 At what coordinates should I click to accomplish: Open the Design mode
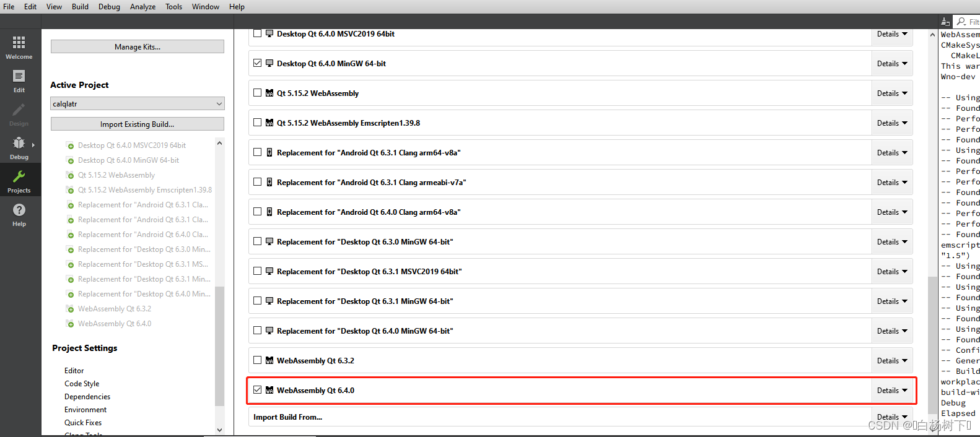pos(19,115)
